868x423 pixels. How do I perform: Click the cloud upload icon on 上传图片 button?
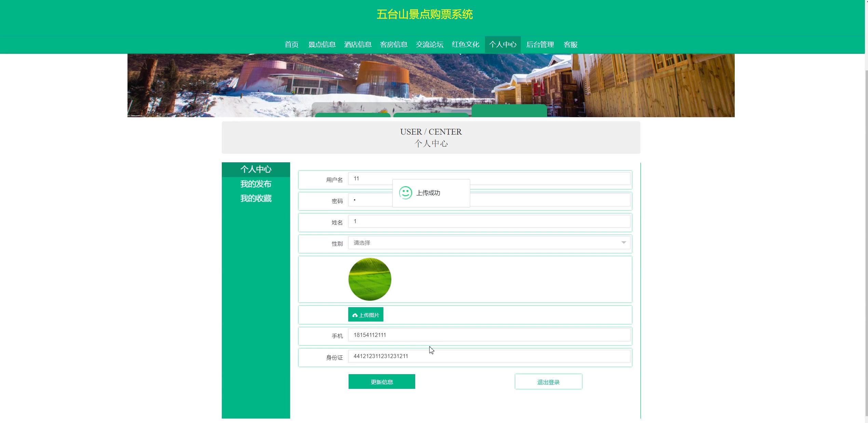click(355, 315)
